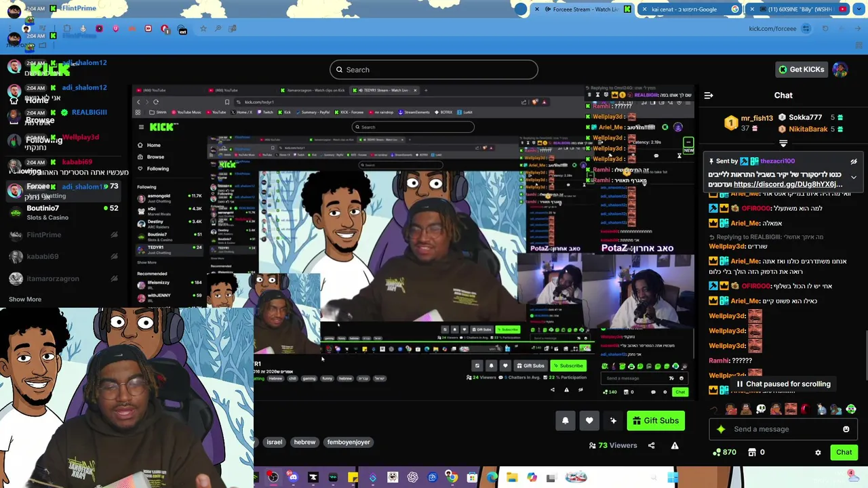Open Microsoft Copilot from the taskbar

(532, 478)
